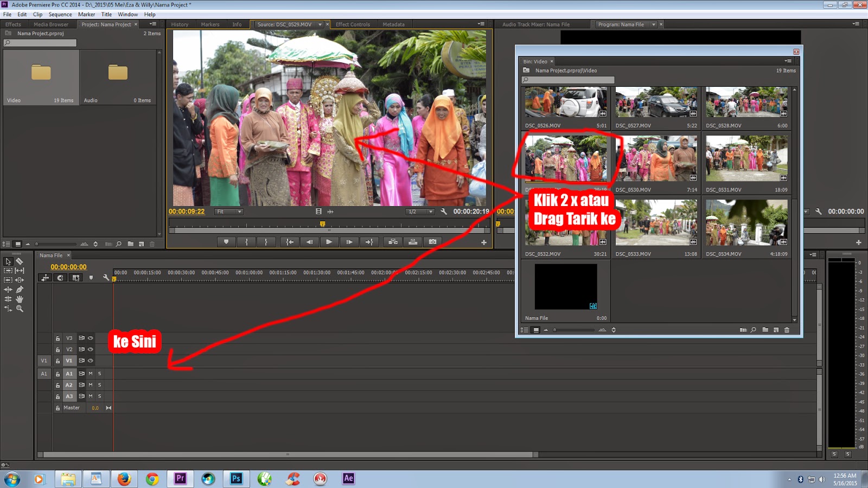Select the Razor tool
Image resolution: width=868 pixels, height=488 pixels.
[x=20, y=261]
